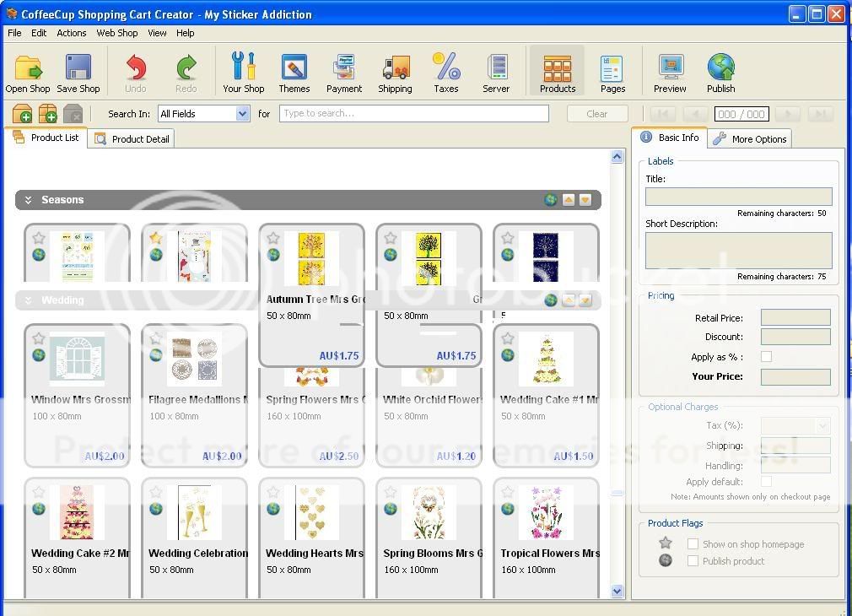Focus the Type to search field
Screen dimensions: 852x616
click(414, 114)
